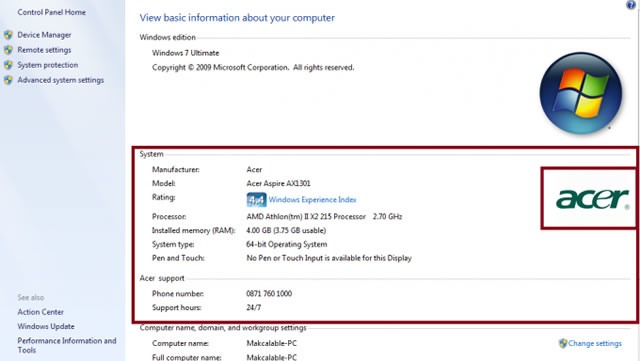Click the shield icon beside Remote settings

[8, 50]
